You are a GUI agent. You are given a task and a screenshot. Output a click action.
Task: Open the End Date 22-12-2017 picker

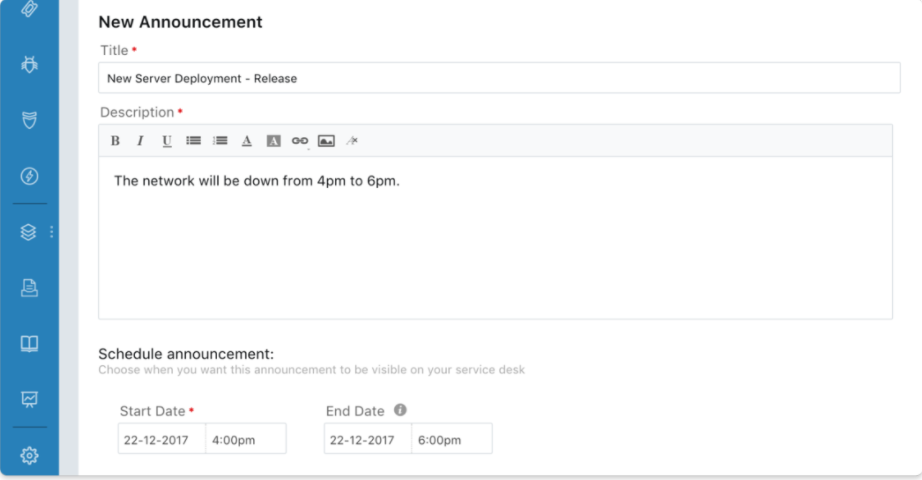pyautogui.click(x=368, y=439)
